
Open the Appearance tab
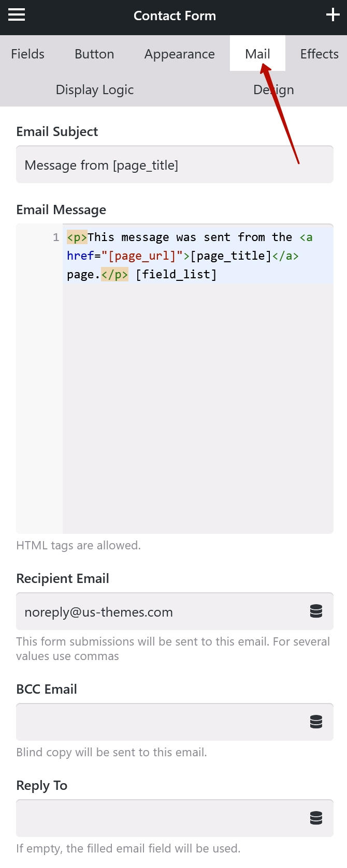(x=180, y=54)
